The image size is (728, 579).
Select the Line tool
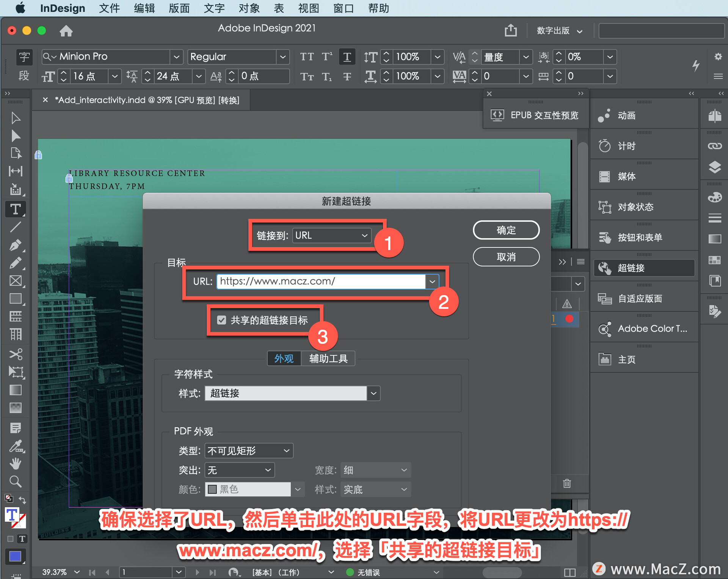(16, 227)
